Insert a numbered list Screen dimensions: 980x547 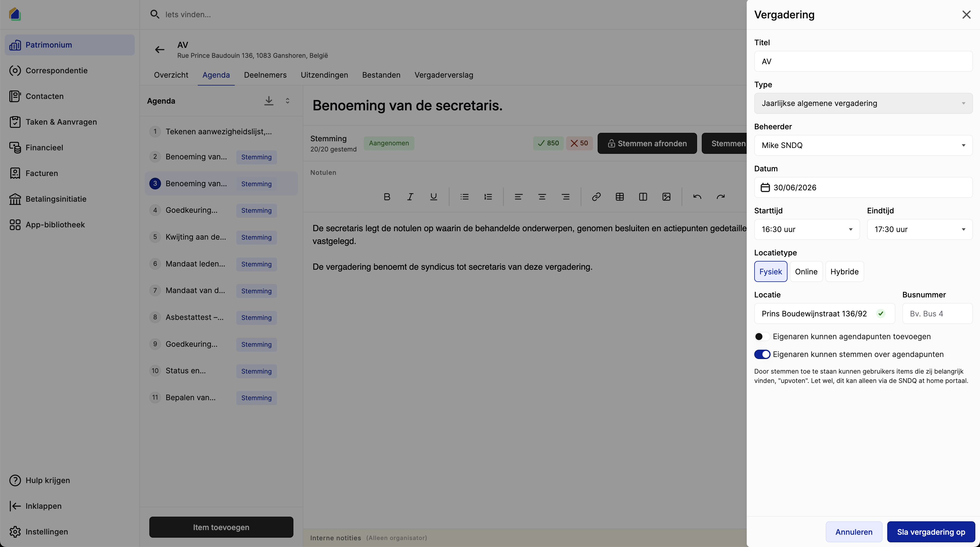pyautogui.click(x=488, y=197)
